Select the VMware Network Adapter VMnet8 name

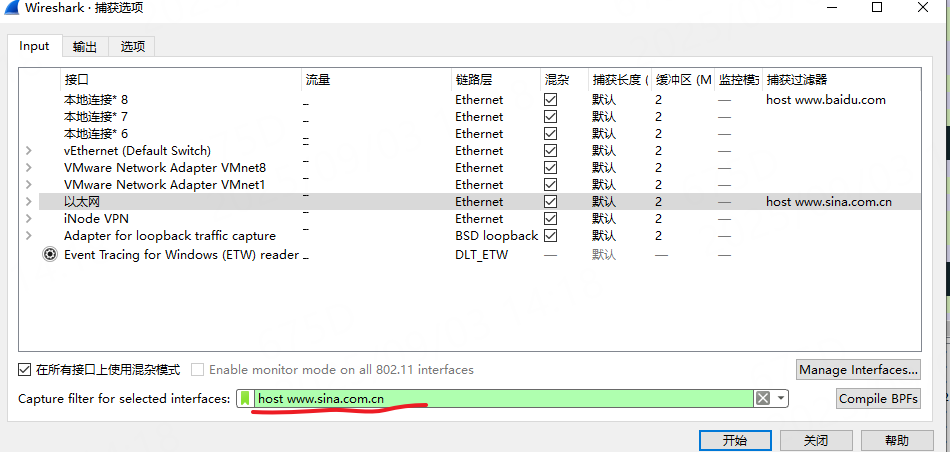click(165, 167)
